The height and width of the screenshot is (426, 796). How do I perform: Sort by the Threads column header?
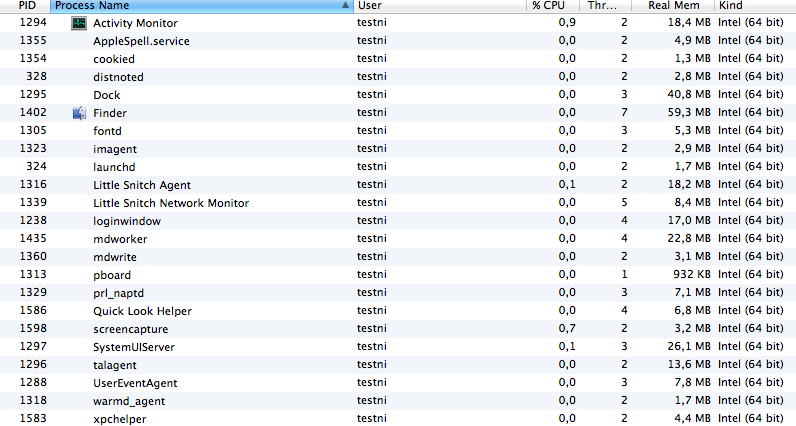pos(606,6)
